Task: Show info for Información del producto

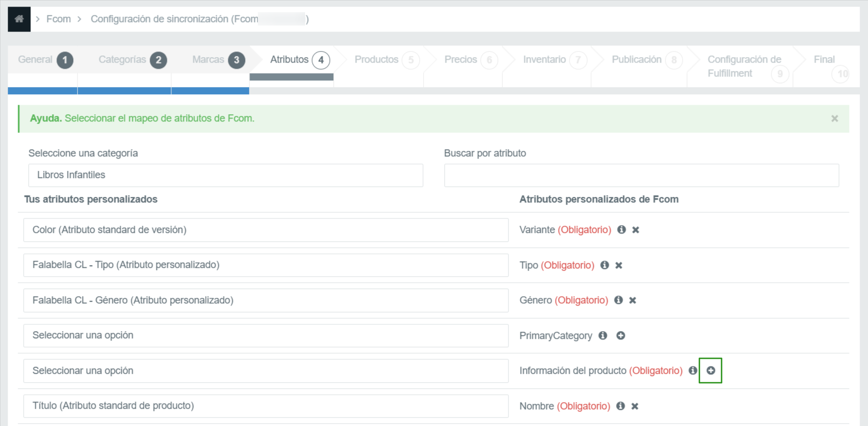Action: click(693, 371)
